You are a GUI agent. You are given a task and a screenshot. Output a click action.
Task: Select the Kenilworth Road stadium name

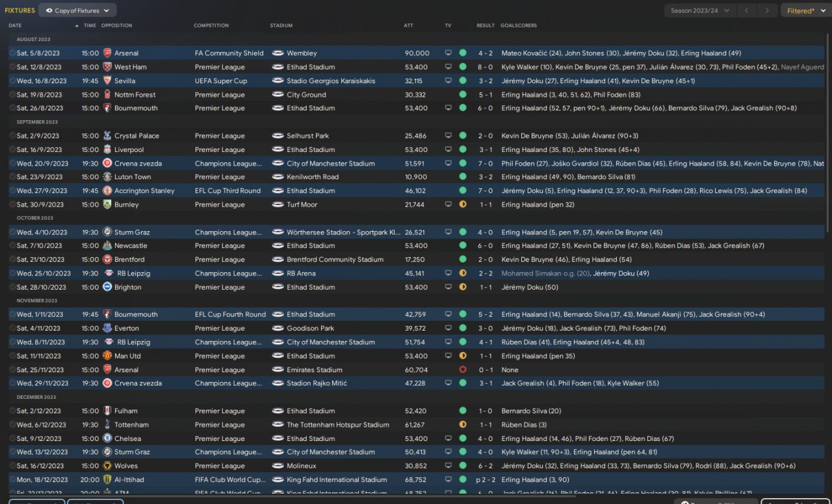click(x=313, y=177)
